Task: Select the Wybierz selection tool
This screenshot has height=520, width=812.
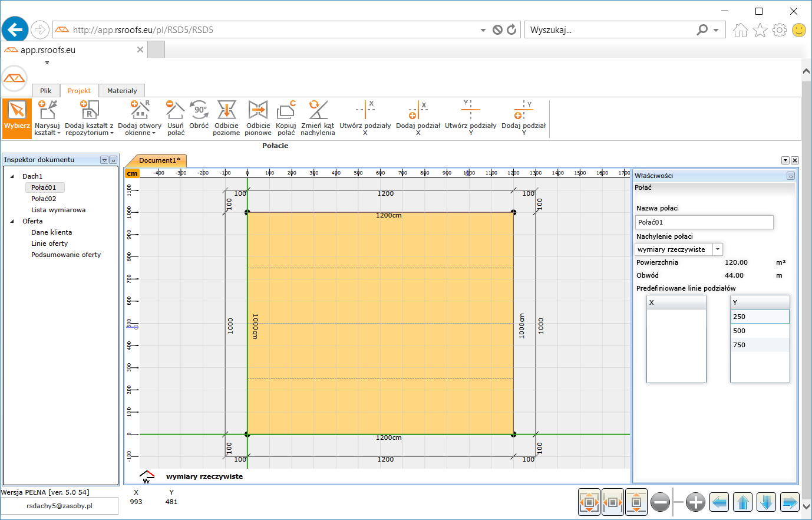Action: point(17,118)
